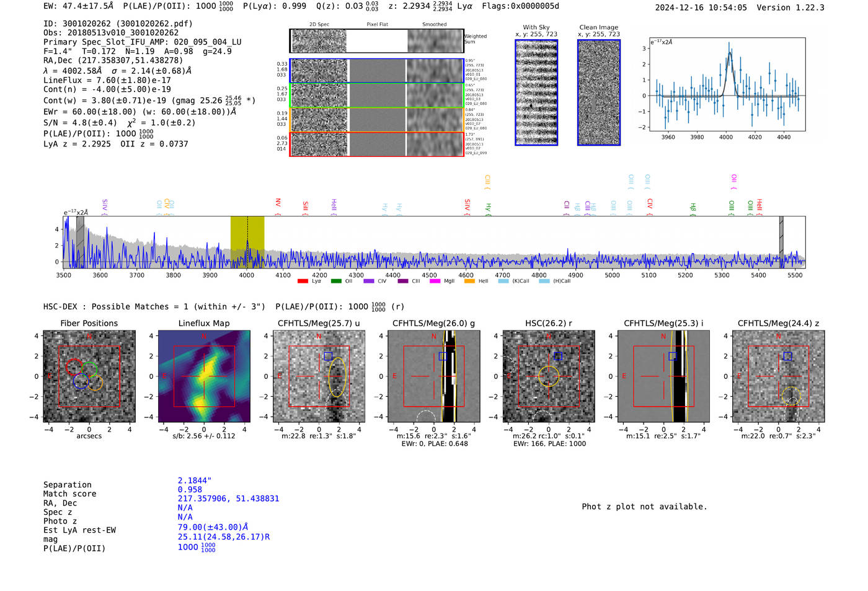The image size is (868, 591).
Task: Click "Phot z plot not available." text
Action: (644, 507)
